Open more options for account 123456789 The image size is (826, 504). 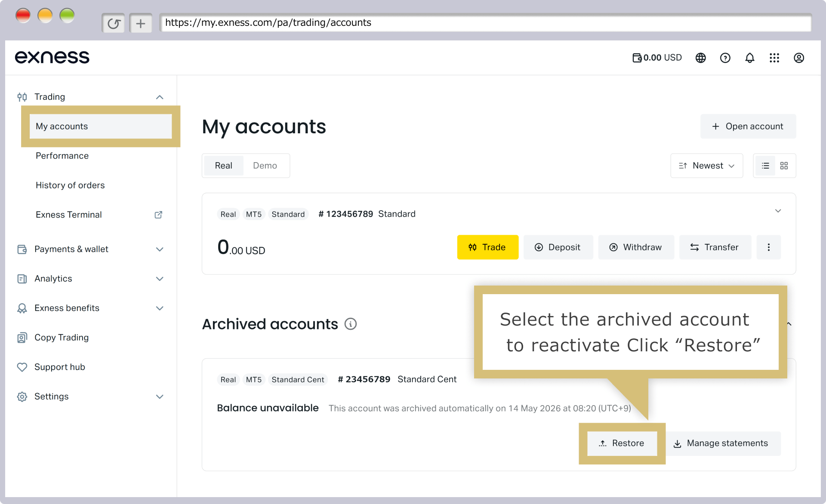[769, 247]
